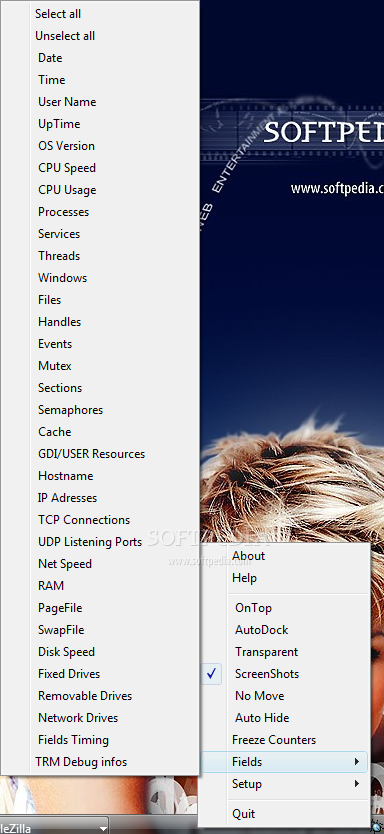This screenshot has height=834, width=384.
Task: Select the Handles field entry
Action: tap(100, 321)
